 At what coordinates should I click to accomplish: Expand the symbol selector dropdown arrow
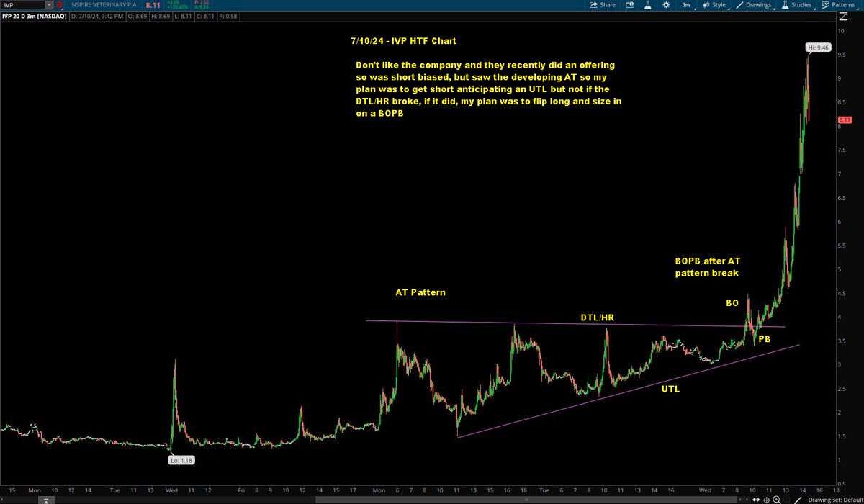(x=49, y=5)
